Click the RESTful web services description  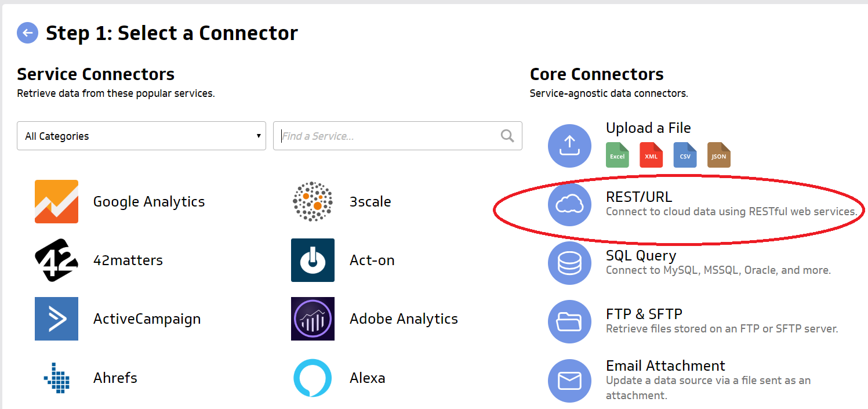(x=732, y=212)
